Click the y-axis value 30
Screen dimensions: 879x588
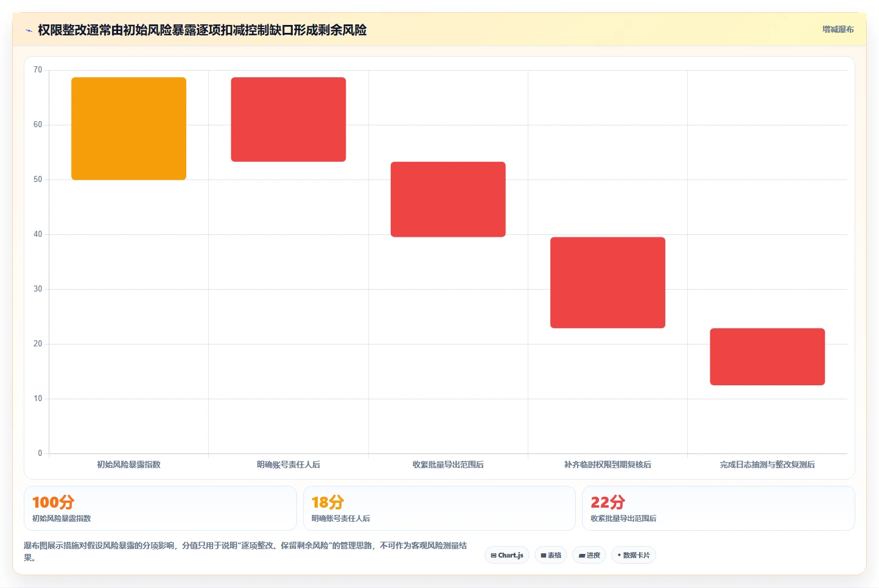[x=38, y=289]
